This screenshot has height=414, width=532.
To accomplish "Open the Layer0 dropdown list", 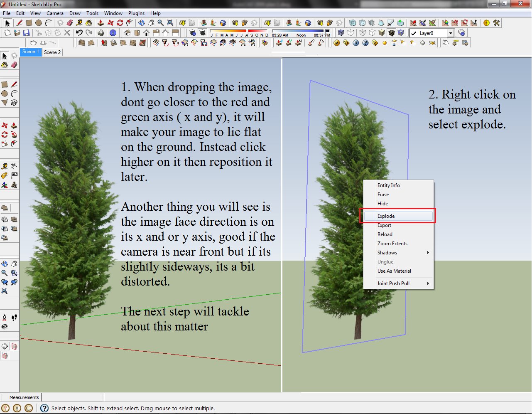I will tap(451, 33).
